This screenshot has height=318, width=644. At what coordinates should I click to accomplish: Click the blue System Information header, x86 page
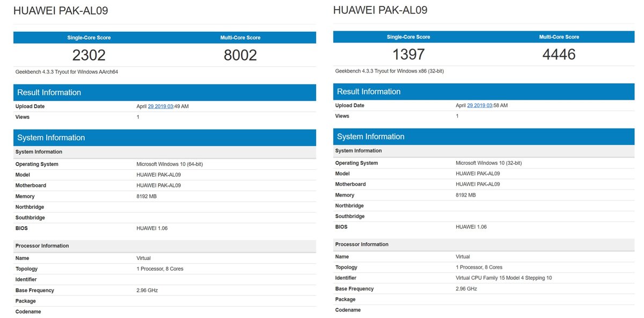point(484,136)
